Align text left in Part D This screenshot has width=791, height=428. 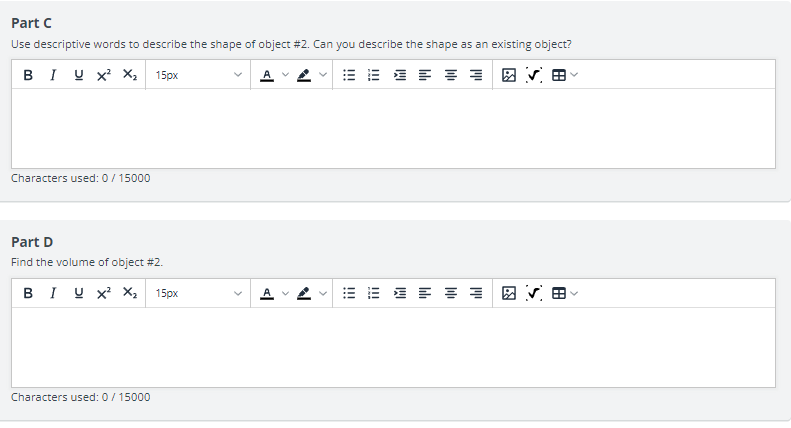click(425, 293)
